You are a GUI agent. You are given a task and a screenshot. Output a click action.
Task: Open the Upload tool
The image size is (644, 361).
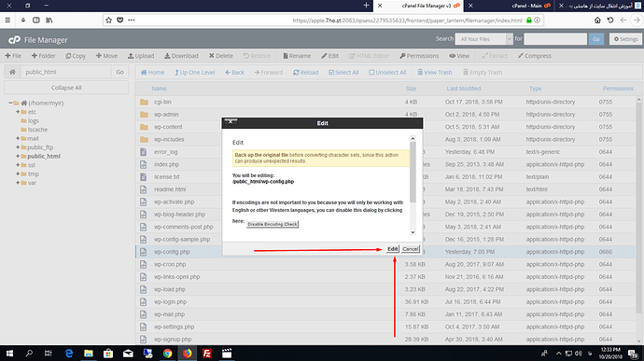(x=141, y=56)
